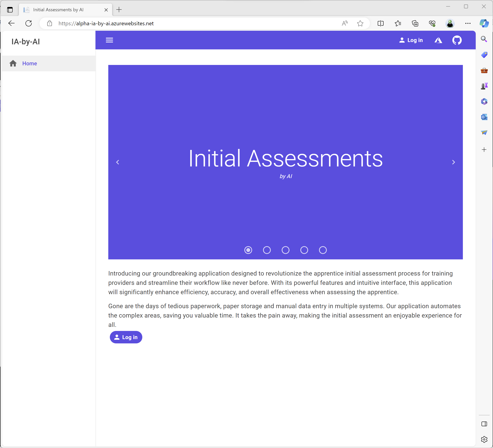Select Home in the side navigation

(49, 63)
